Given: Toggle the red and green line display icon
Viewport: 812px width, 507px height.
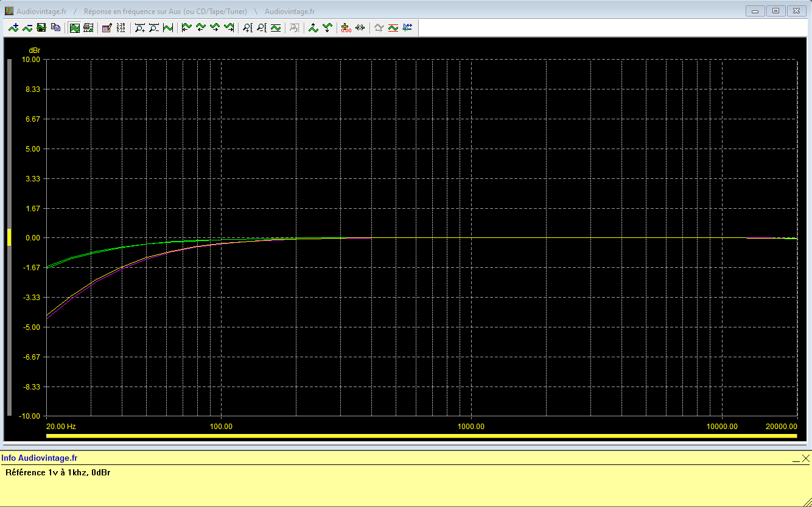Looking at the screenshot, I should pyautogui.click(x=393, y=27).
